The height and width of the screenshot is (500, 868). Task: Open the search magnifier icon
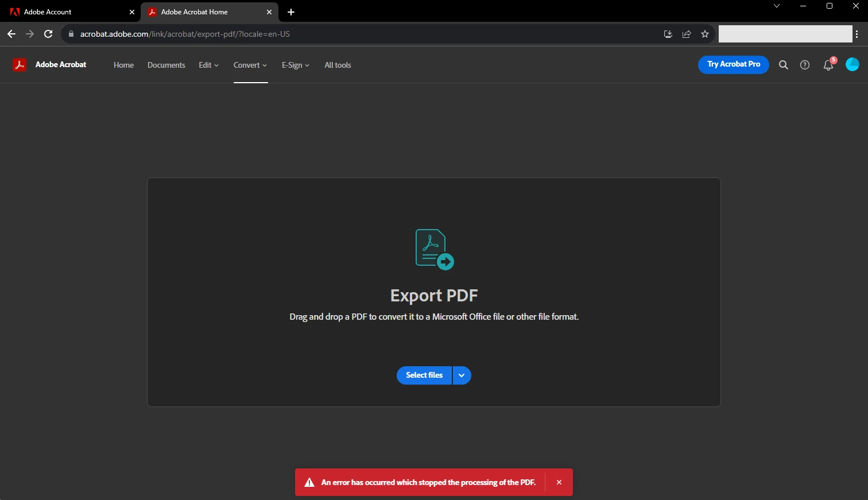click(783, 65)
